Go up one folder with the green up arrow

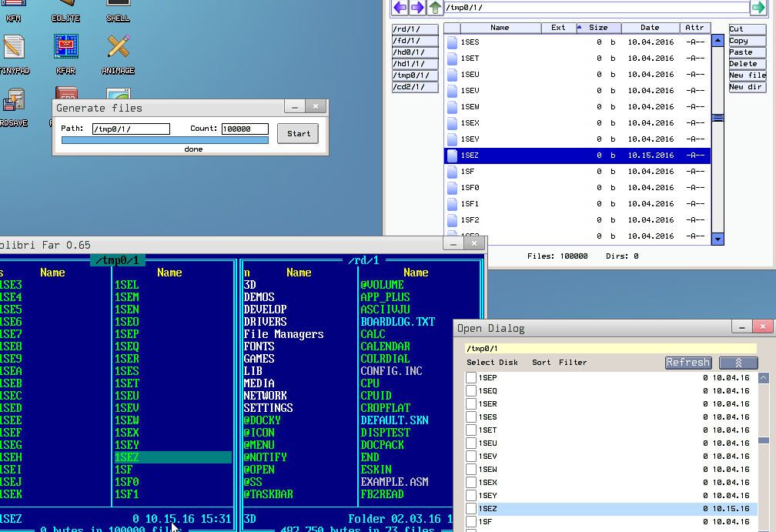(435, 8)
